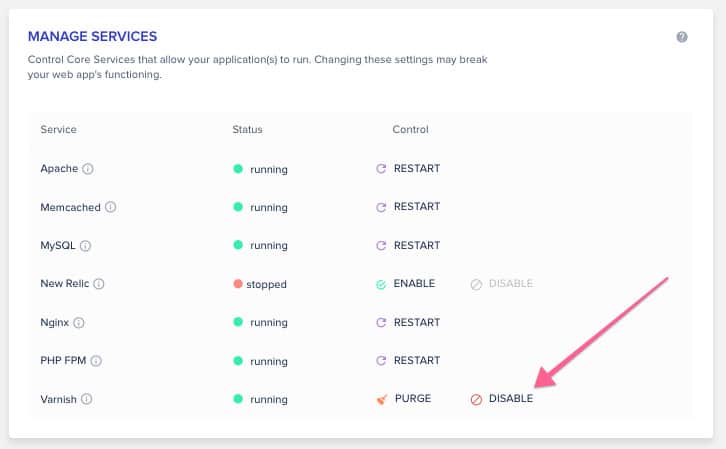The width and height of the screenshot is (726, 449).
Task: Click the Memcached info icon
Action: coord(111,207)
